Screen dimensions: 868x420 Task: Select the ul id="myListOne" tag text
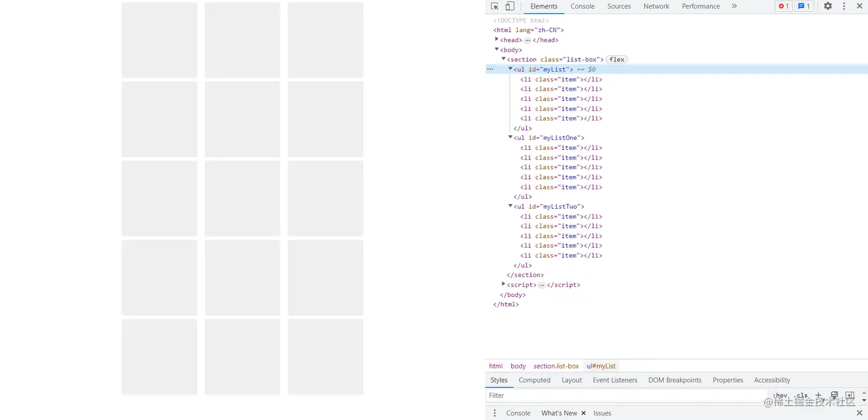pyautogui.click(x=549, y=138)
